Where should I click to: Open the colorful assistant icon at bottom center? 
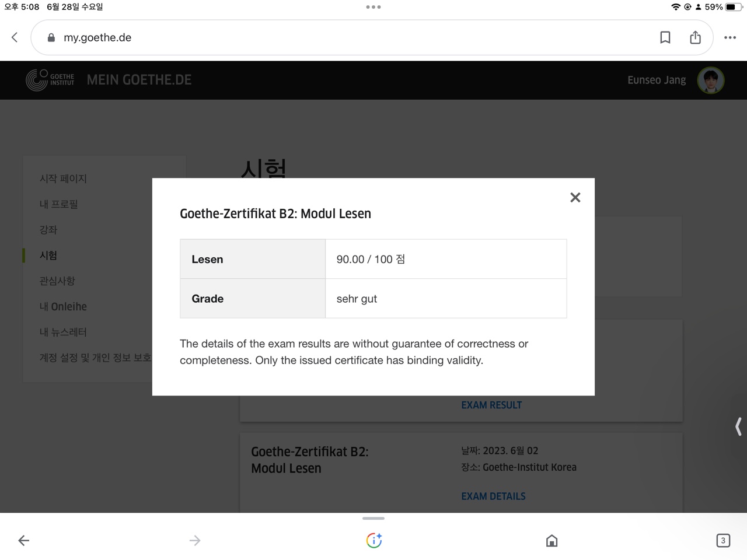click(373, 541)
